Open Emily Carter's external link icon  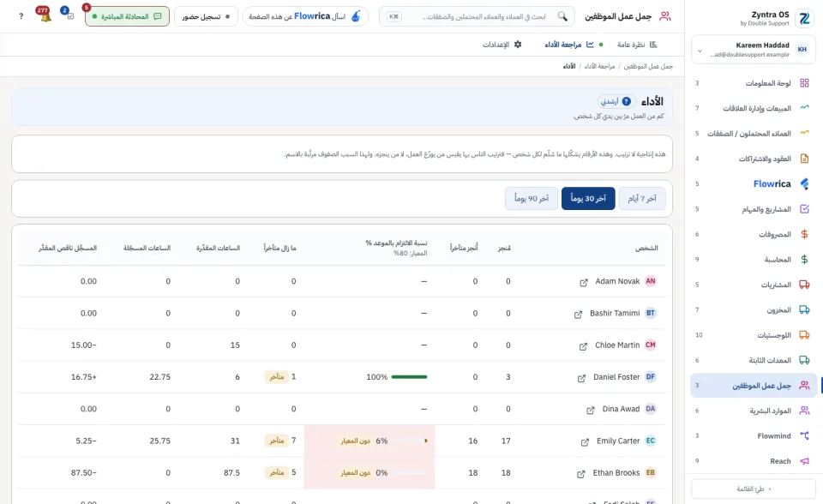coord(585,442)
